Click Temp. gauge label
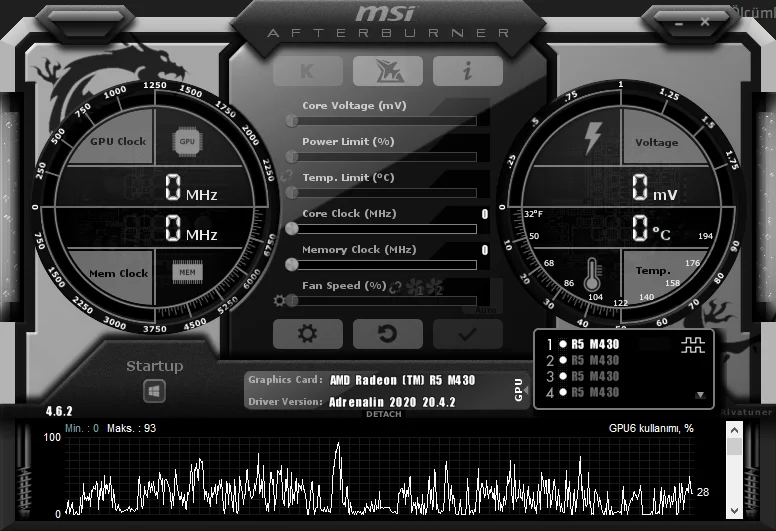 click(653, 271)
